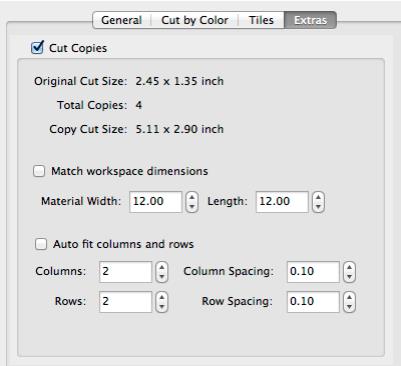The image size is (401, 366).
Task: Uncheck the Cut Copies checkbox
Action: click(37, 48)
